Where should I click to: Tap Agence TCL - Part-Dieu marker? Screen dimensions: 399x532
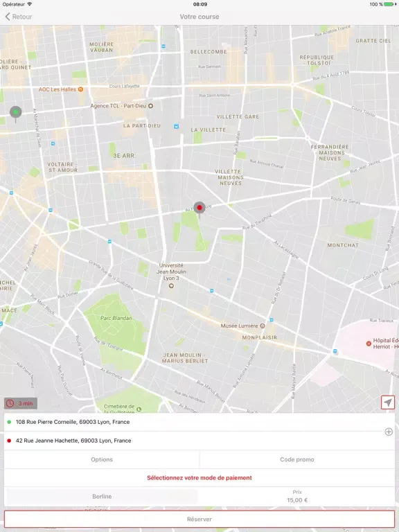[150, 106]
